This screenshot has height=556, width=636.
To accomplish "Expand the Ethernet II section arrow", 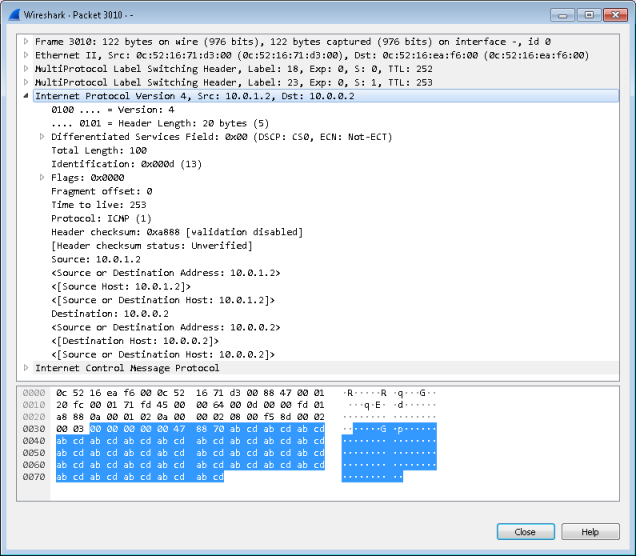I will pos(26,55).
